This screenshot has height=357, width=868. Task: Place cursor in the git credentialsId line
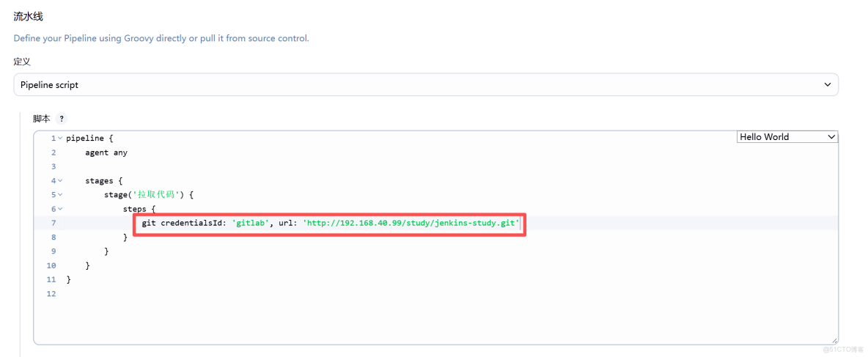click(331, 223)
